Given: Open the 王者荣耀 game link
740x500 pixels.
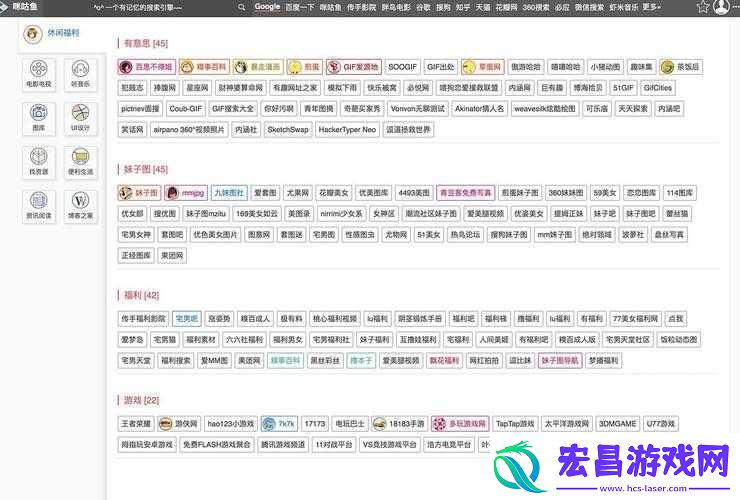Looking at the screenshot, I should [x=136, y=424].
